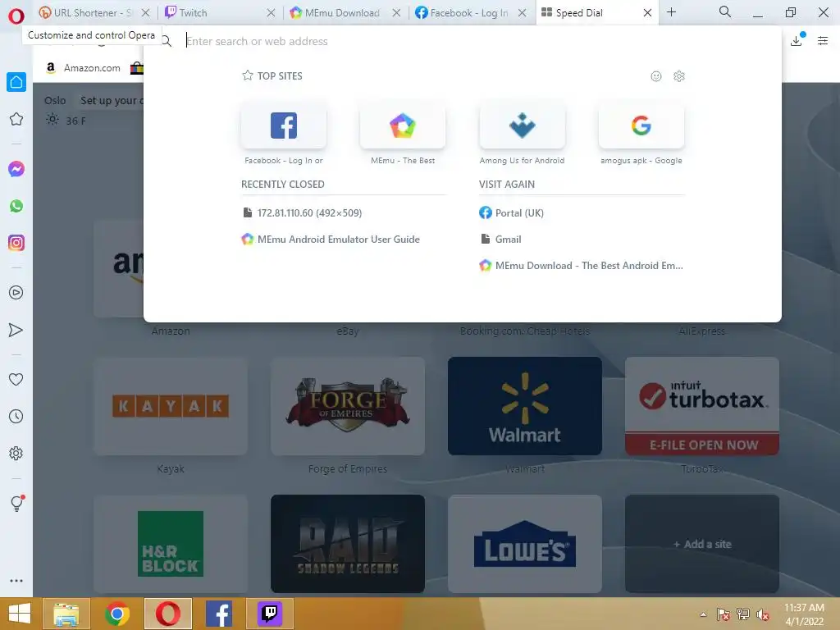840x630 pixels.
Task: Open Easy Setup sliders icon
Action: pyautogui.click(x=823, y=41)
